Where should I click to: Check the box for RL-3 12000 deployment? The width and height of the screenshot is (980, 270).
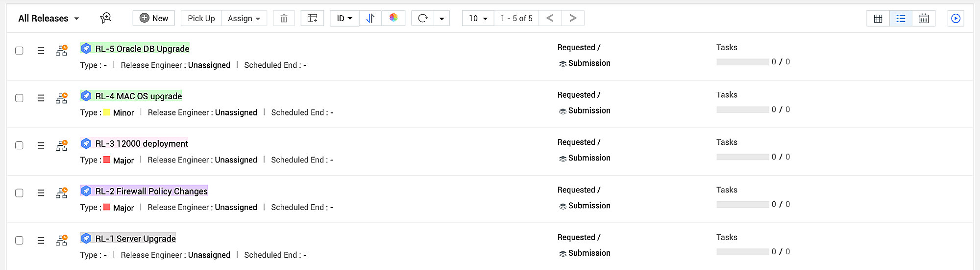point(19,145)
